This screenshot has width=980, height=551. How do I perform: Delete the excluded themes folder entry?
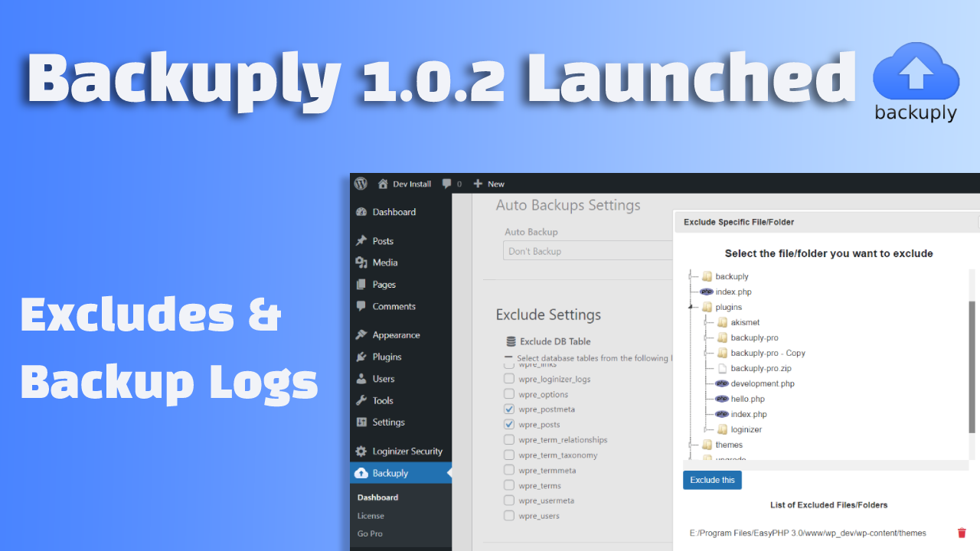(962, 533)
